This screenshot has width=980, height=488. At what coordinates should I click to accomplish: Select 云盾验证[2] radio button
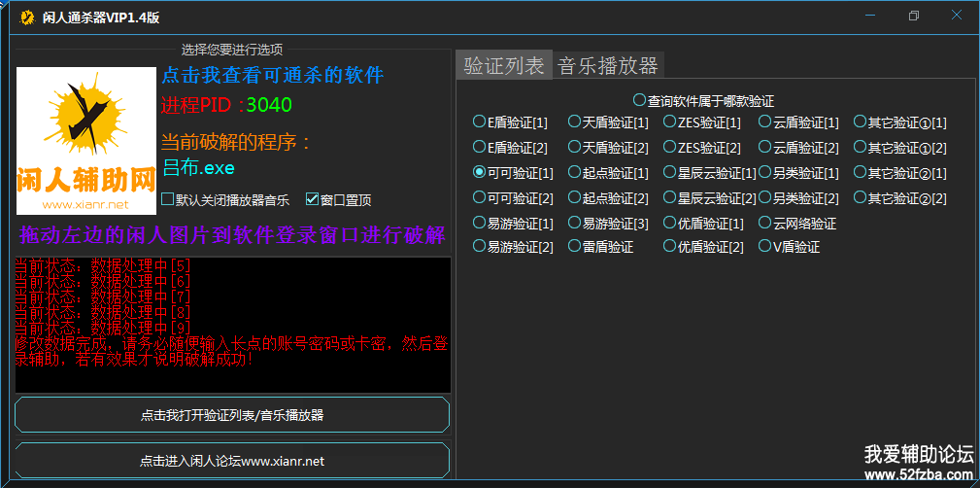click(x=798, y=148)
